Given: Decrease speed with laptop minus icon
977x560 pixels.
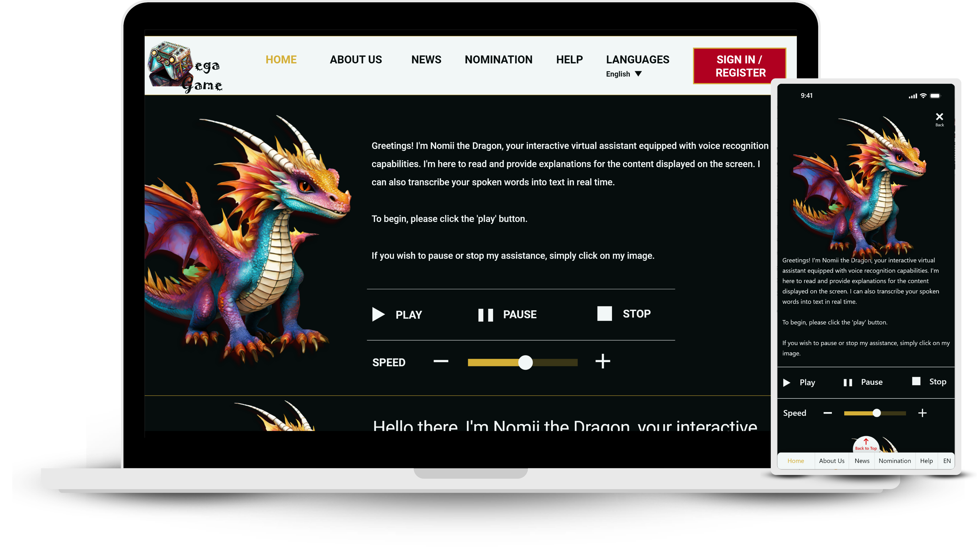Looking at the screenshot, I should point(441,361).
